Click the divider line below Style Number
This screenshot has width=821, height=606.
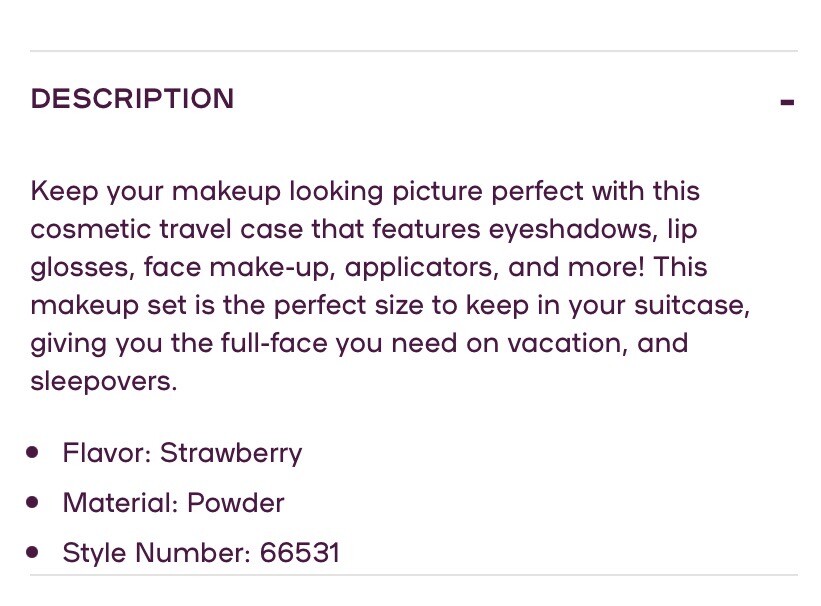(x=413, y=575)
